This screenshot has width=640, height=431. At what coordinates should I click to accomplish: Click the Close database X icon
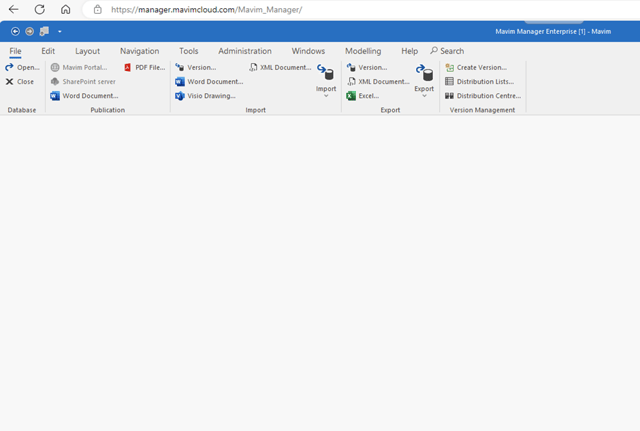point(9,82)
